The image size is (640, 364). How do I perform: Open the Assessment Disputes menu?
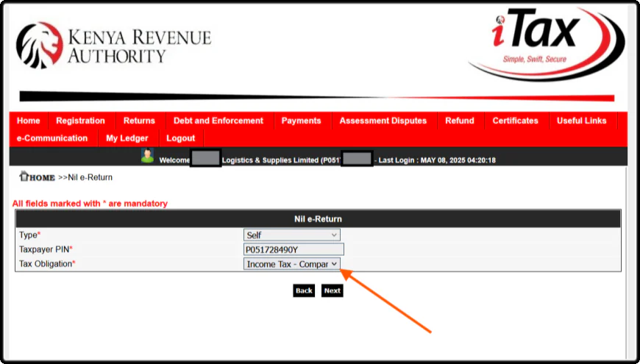(383, 121)
